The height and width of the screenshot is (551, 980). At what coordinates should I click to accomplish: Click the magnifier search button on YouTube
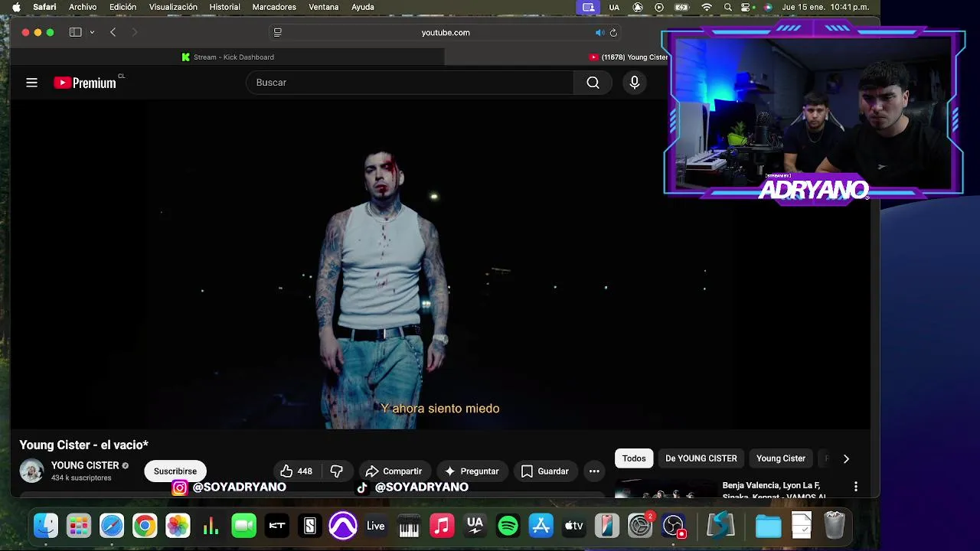click(593, 83)
